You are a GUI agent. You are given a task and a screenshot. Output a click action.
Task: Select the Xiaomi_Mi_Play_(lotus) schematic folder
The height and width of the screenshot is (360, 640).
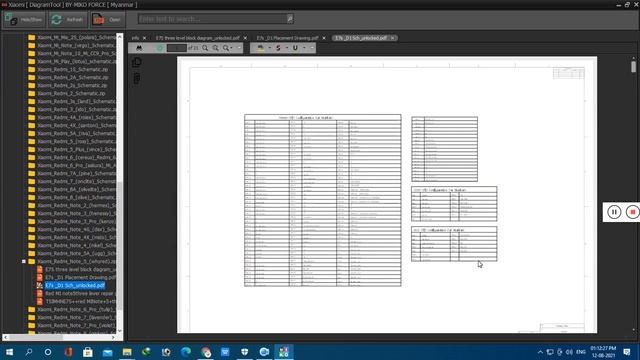(x=76, y=61)
